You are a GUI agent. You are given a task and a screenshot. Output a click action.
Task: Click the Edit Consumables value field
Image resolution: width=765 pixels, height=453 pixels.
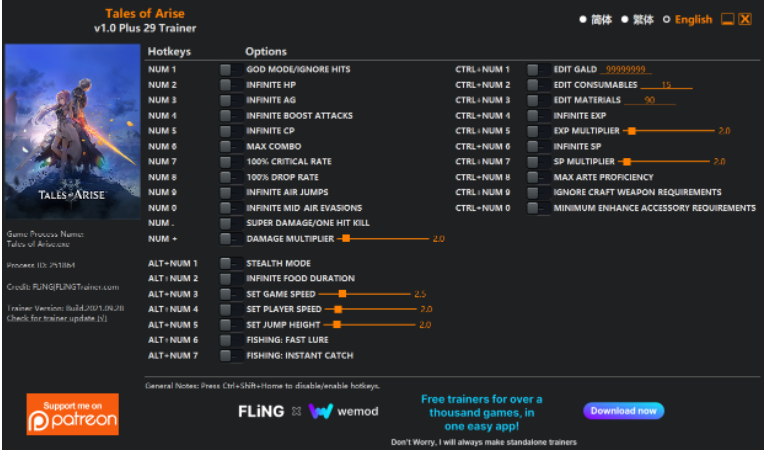[666, 85]
